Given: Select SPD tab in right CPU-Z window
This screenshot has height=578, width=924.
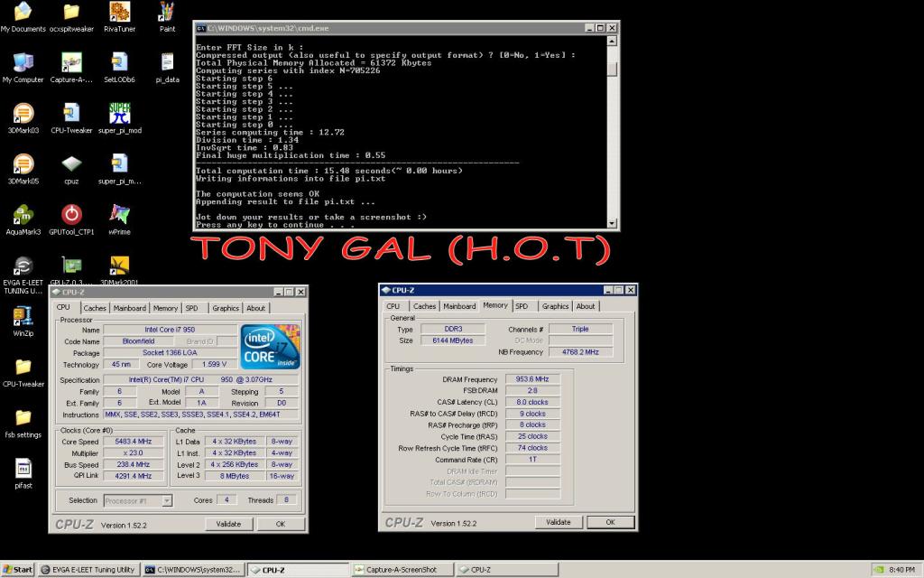Looking at the screenshot, I should tap(522, 306).
